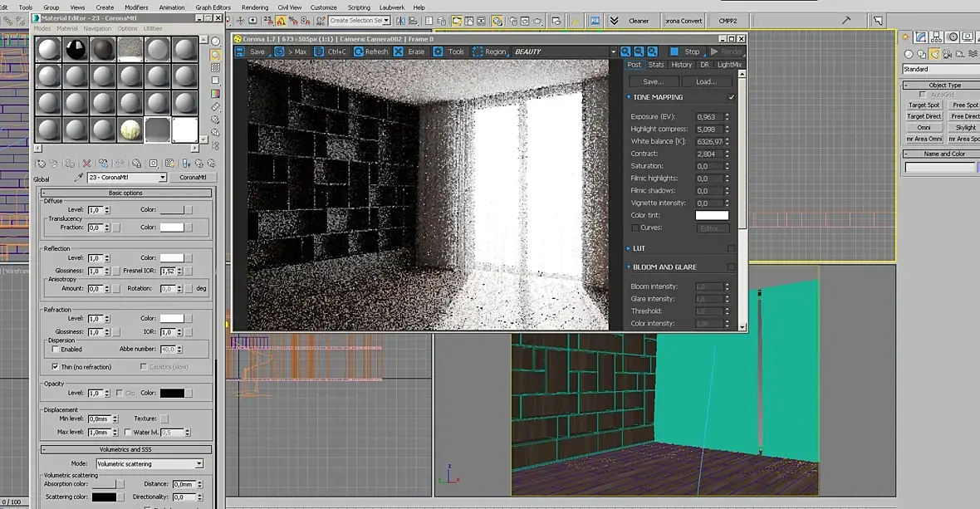Image resolution: width=980 pixels, height=509 pixels.
Task: Open the Volumetric scattering mode dropdown
Action: pyautogui.click(x=198, y=463)
